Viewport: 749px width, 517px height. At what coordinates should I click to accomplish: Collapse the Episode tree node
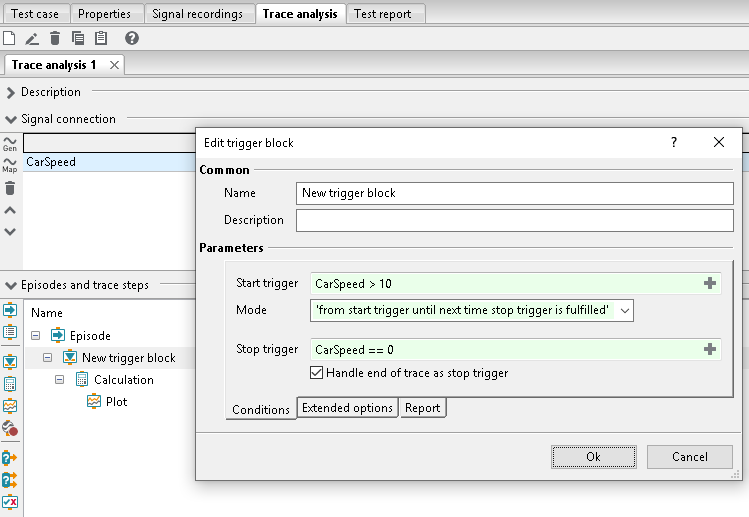tap(35, 336)
